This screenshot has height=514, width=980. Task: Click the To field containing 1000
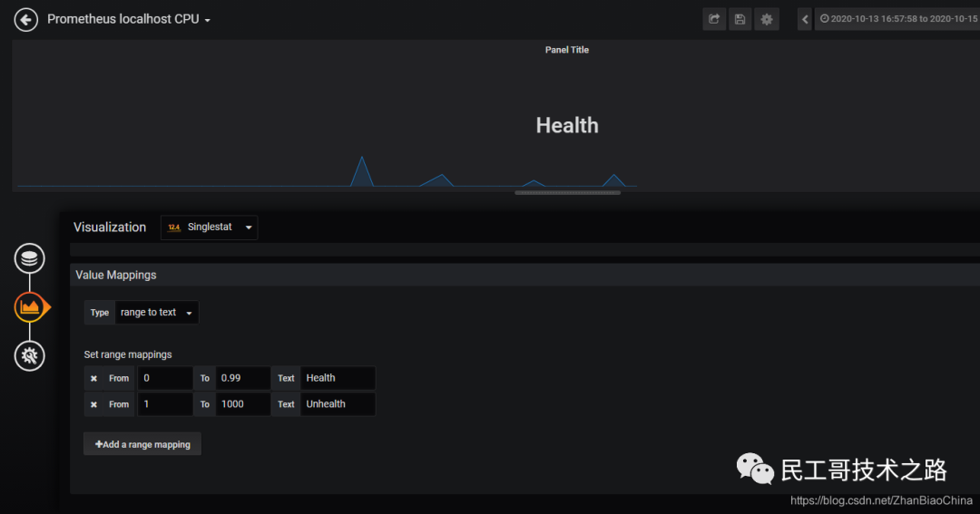[242, 404]
